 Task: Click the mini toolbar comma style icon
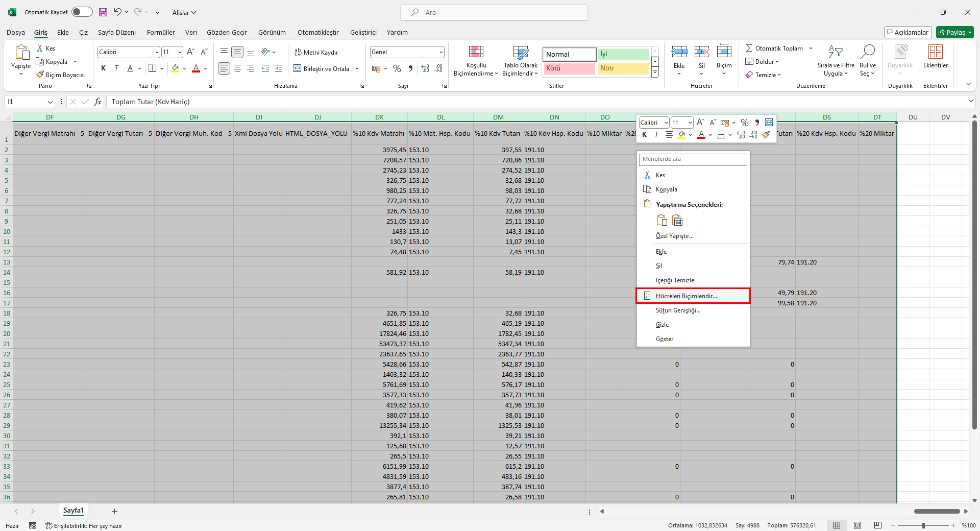(x=757, y=123)
